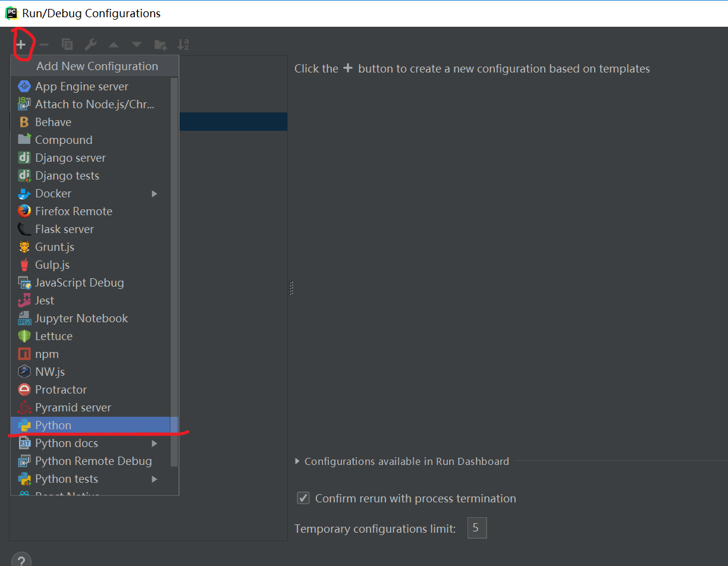Select App Engine server entry
The height and width of the screenshot is (566, 728).
[90, 86]
